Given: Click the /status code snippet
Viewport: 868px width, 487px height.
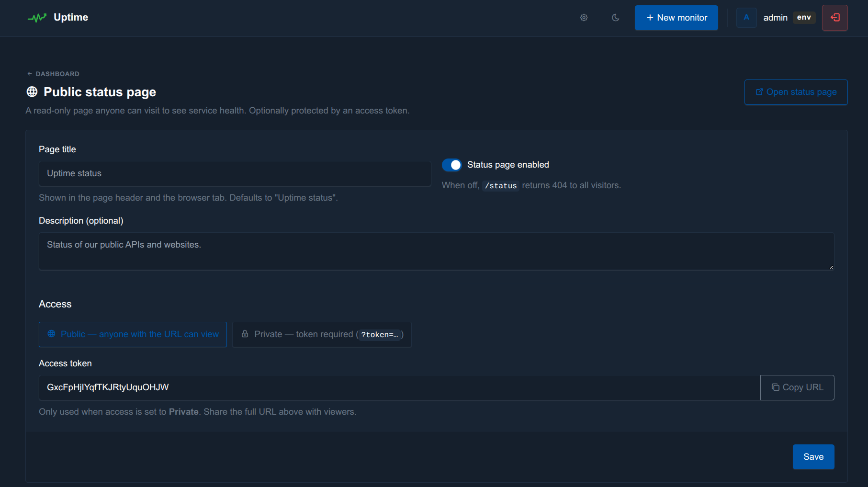Looking at the screenshot, I should click(x=501, y=185).
